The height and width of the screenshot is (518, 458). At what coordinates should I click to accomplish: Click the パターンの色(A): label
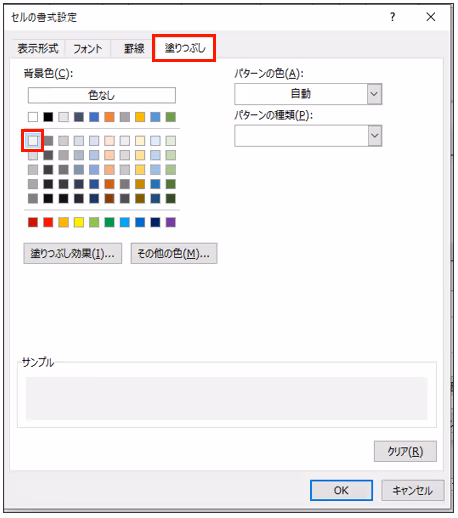tap(269, 73)
